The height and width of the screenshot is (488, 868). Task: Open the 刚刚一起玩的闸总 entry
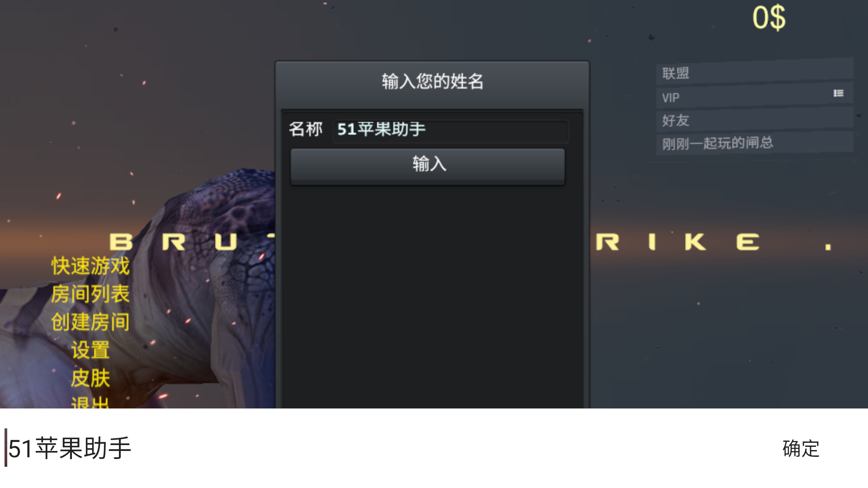pyautogui.click(x=755, y=143)
